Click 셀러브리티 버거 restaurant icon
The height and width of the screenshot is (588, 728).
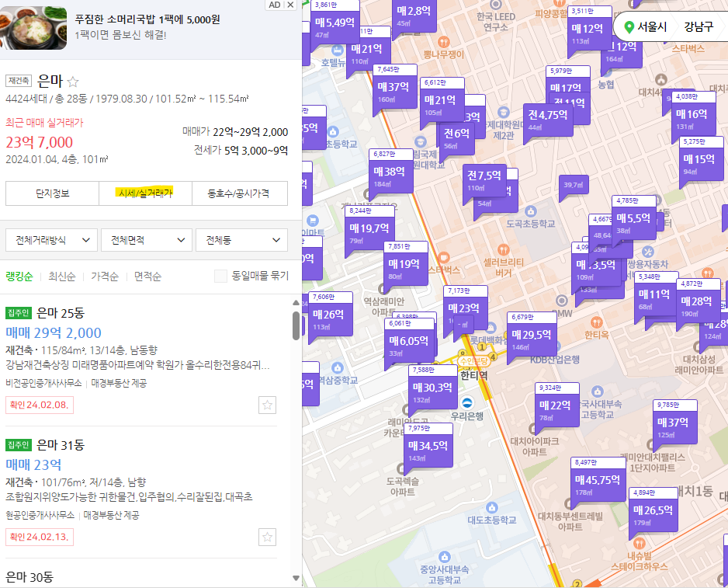coord(503,250)
